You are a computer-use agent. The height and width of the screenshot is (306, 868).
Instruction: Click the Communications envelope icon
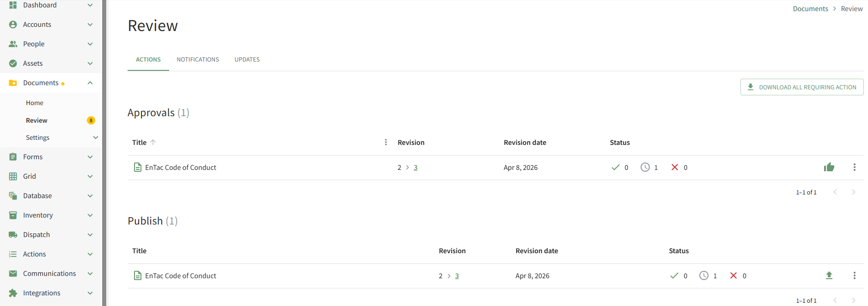click(x=13, y=274)
